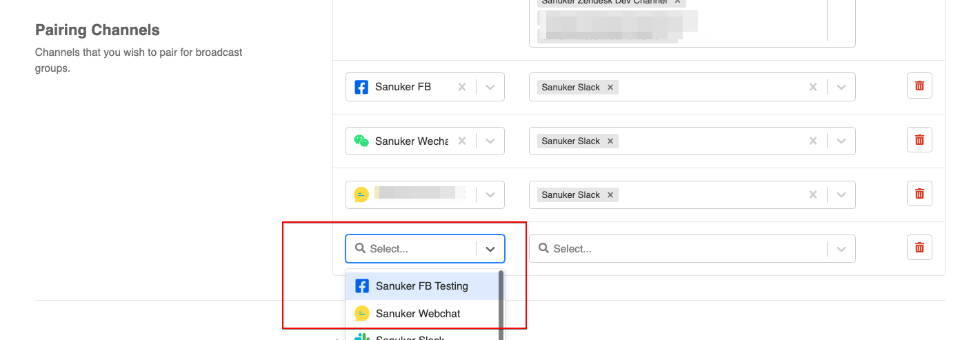Clear the Sanuker FB channel selection
This screenshot has height=340, width=980.
point(462,87)
